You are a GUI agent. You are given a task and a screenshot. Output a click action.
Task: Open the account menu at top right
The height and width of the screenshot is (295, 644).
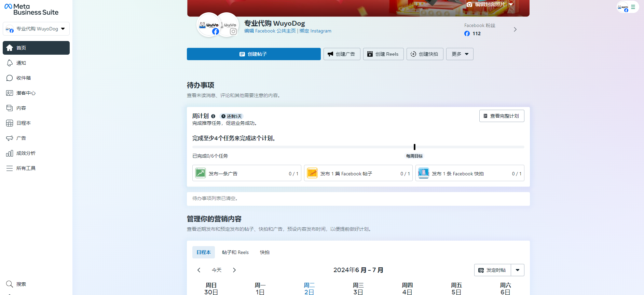pyautogui.click(x=628, y=7)
